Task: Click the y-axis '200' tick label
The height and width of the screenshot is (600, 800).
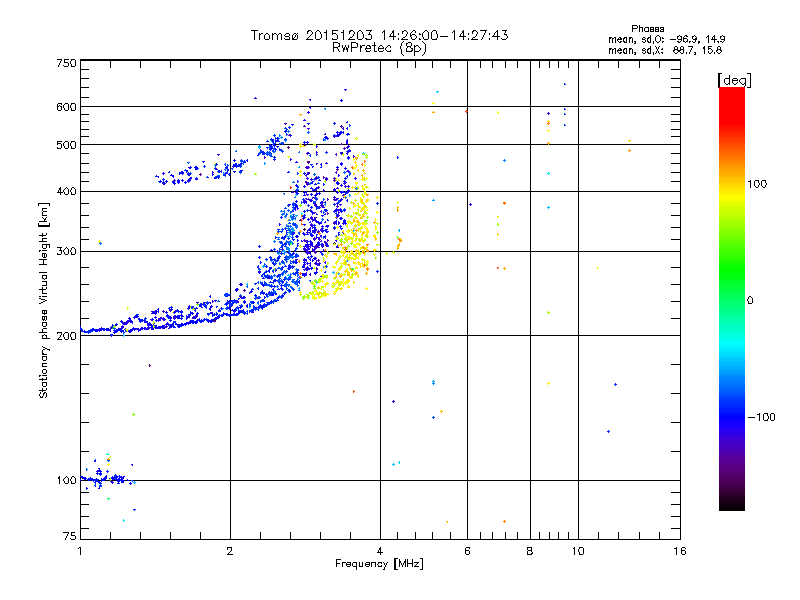Action: tap(66, 336)
